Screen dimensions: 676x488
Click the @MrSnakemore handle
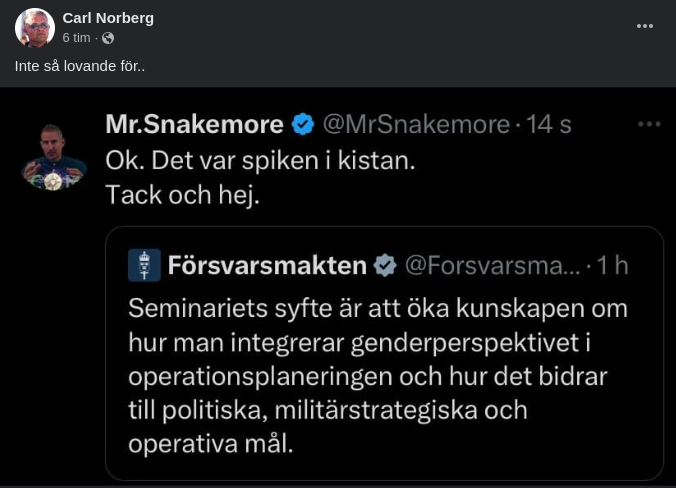(x=415, y=124)
